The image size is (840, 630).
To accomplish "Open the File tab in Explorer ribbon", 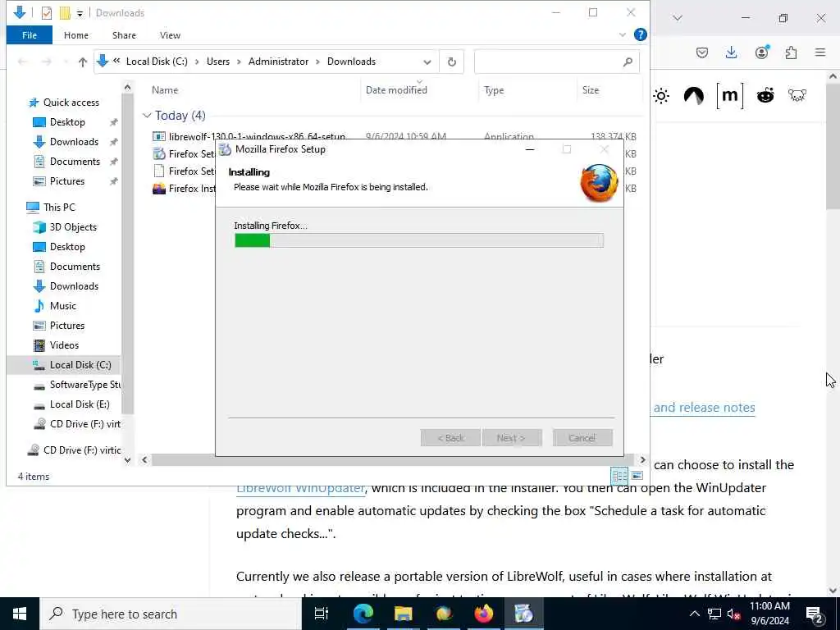I will coord(30,35).
